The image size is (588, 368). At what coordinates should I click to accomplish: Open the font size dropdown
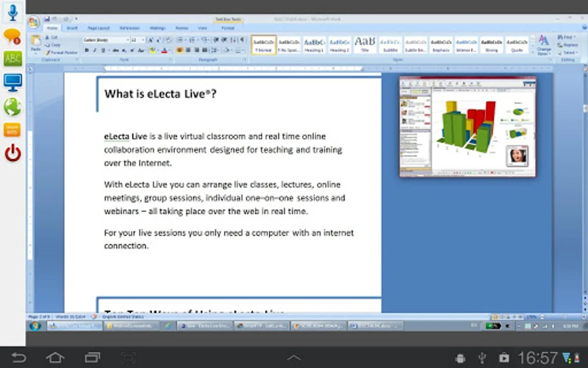[x=143, y=40]
